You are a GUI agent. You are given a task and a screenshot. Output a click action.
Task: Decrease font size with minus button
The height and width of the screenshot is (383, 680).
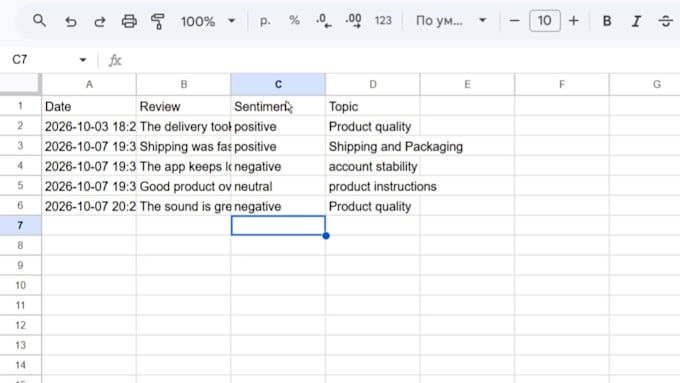[514, 20]
